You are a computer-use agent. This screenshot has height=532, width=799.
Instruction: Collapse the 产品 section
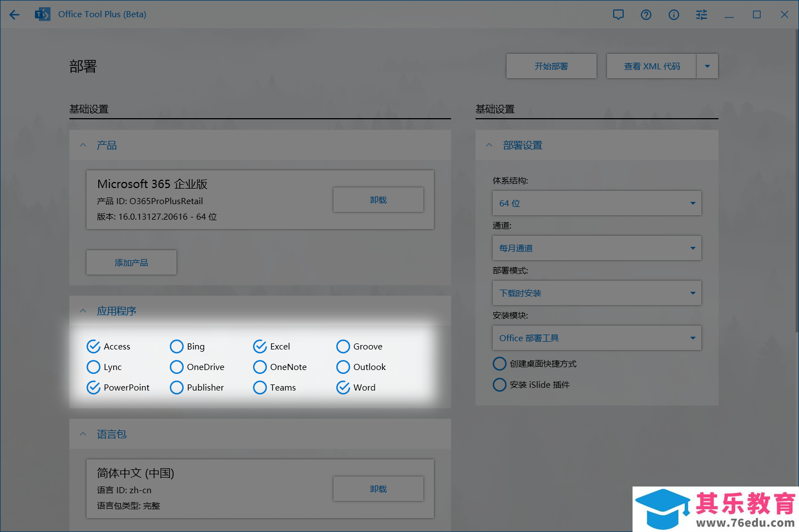click(x=83, y=145)
